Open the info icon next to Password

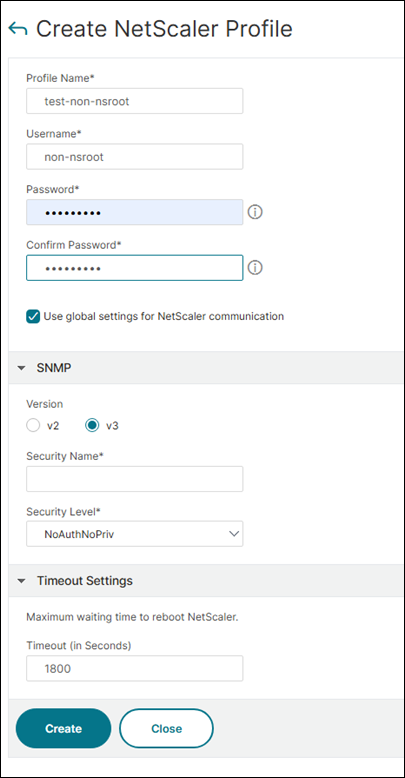[x=255, y=212]
